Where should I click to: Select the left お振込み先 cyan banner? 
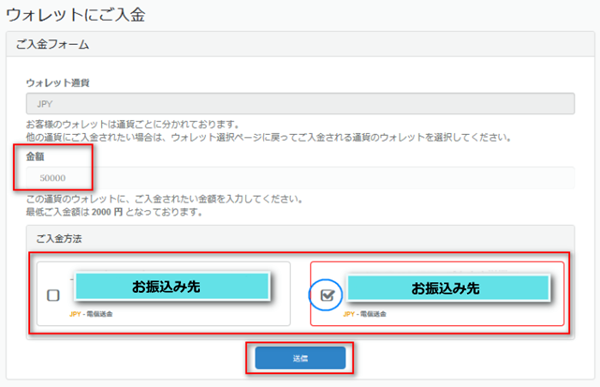(172, 286)
